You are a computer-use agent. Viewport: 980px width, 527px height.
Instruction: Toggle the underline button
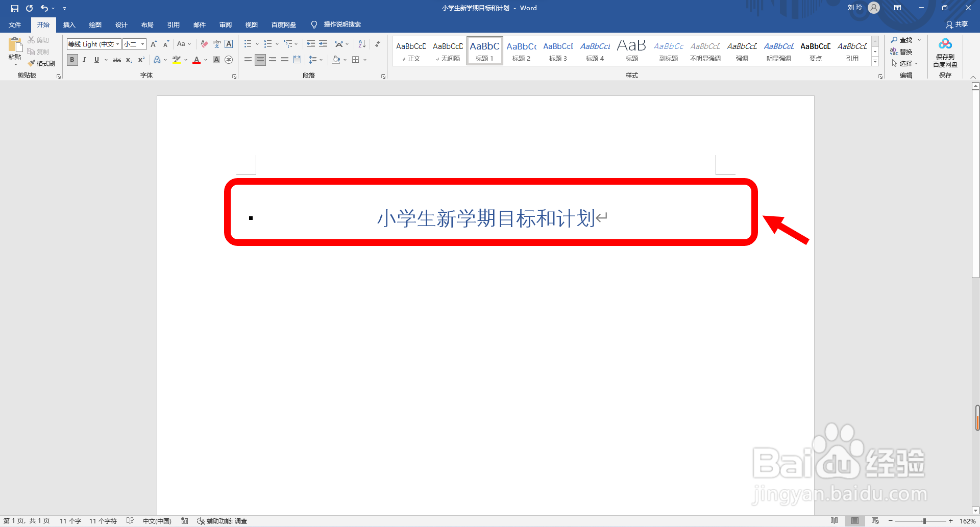96,60
